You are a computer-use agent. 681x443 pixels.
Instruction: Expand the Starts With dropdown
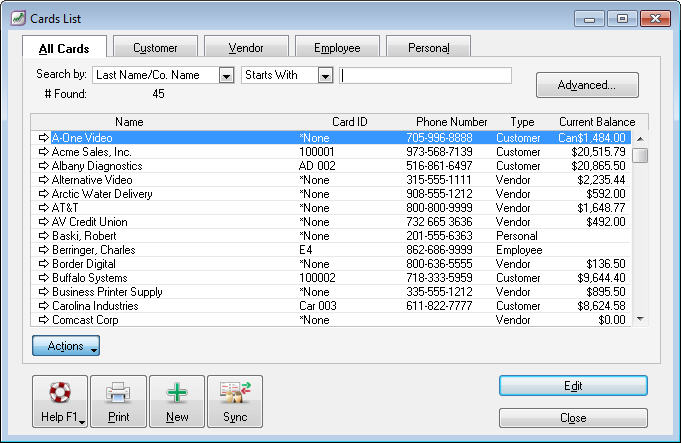click(x=325, y=76)
